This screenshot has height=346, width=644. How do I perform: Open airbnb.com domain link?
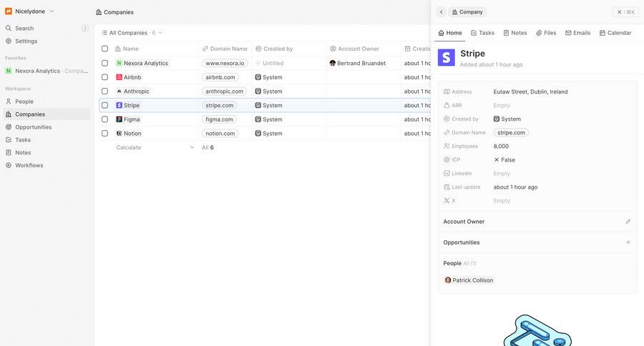click(x=220, y=77)
